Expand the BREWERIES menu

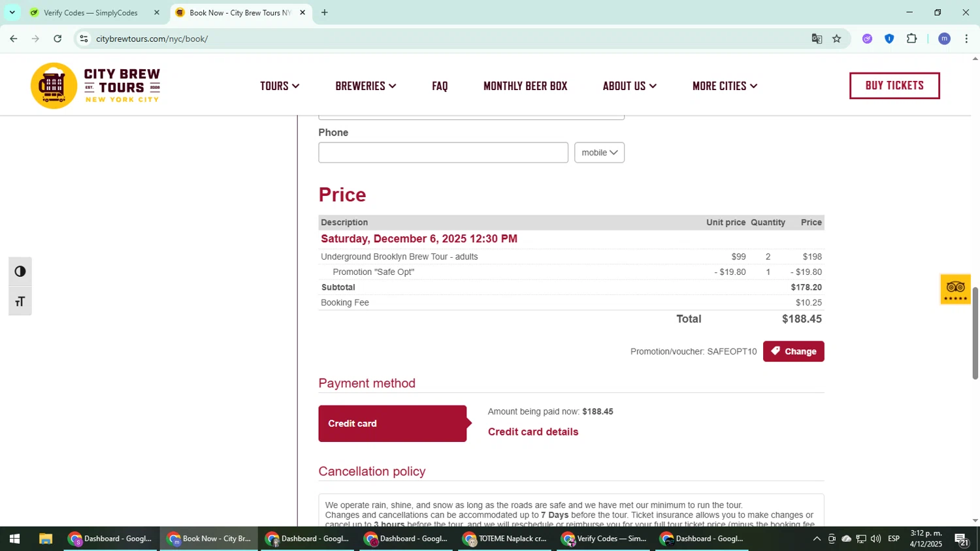[366, 86]
